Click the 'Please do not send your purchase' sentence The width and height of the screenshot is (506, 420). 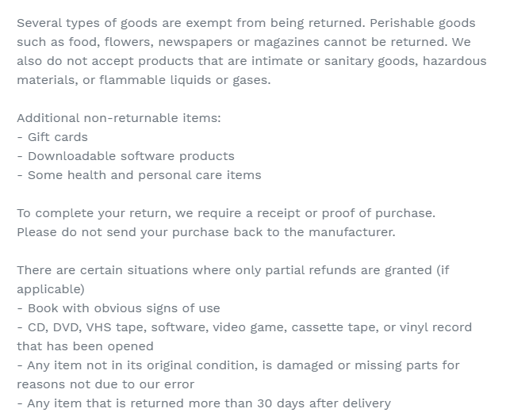[x=205, y=232]
